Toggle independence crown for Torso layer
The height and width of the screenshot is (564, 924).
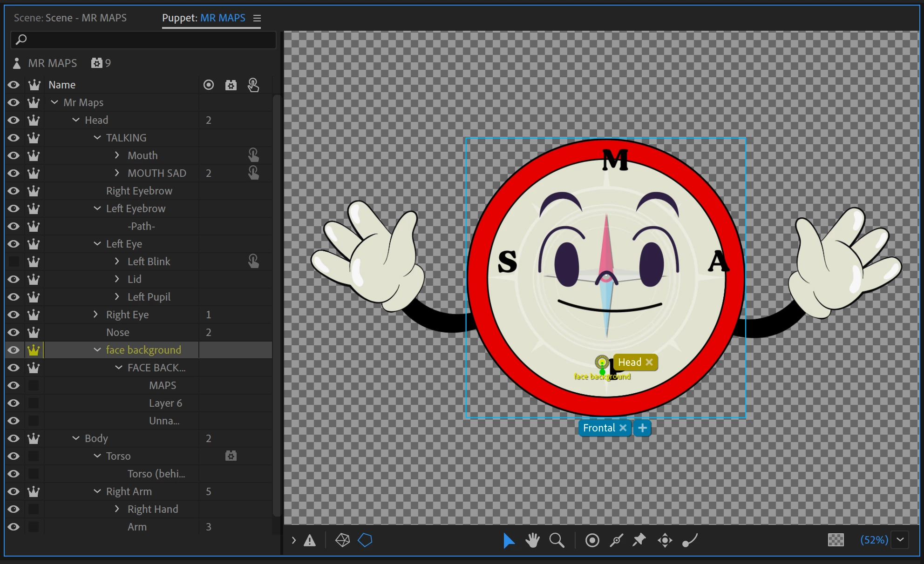[x=34, y=456]
